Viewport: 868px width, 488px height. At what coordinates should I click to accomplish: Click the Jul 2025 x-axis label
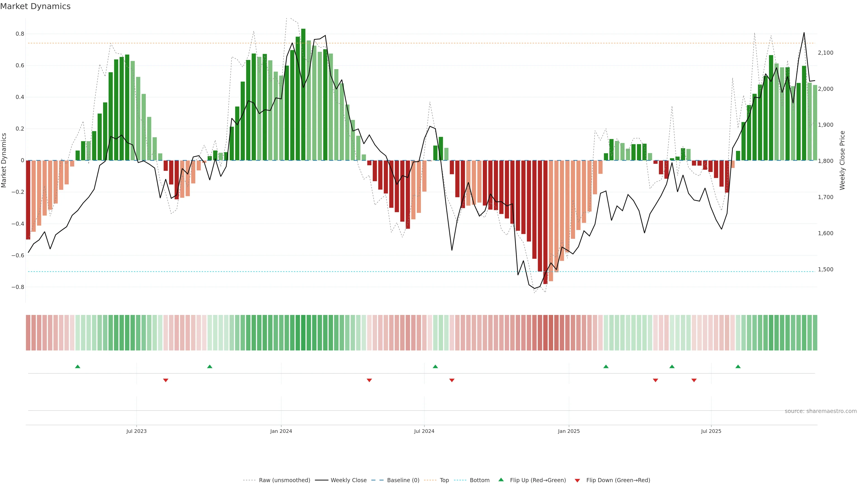click(711, 431)
